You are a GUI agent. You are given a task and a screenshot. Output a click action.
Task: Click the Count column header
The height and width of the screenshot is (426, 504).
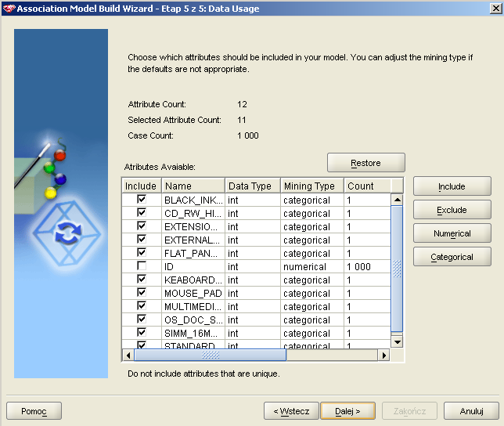click(x=367, y=186)
